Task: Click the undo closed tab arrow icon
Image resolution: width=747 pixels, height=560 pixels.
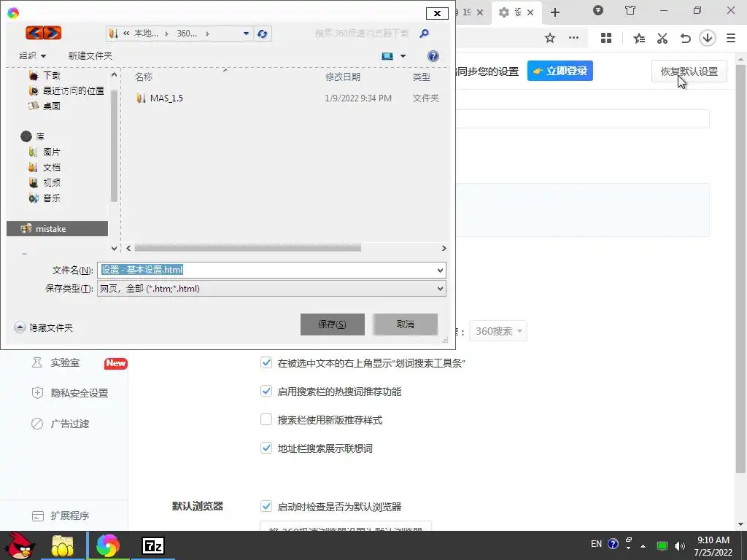Action: 685,38
